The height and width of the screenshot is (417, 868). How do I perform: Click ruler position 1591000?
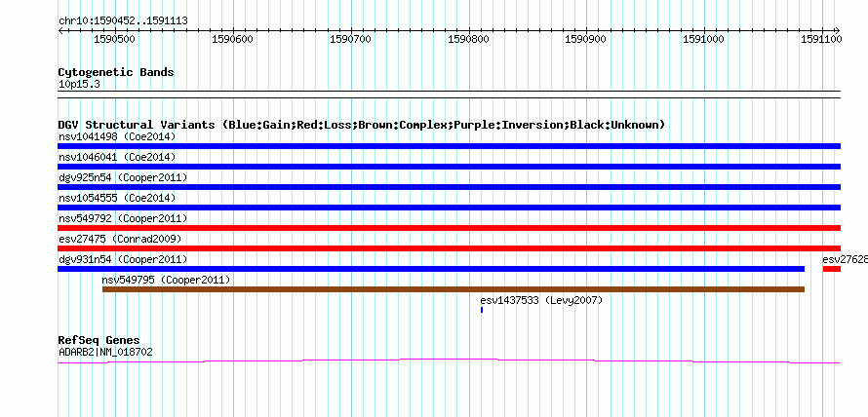click(704, 39)
